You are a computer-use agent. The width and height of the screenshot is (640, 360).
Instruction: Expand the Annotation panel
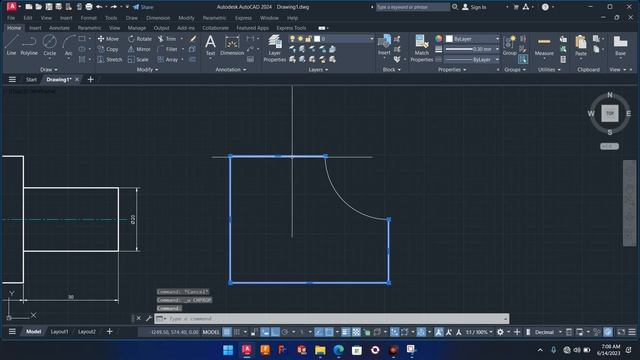[231, 69]
